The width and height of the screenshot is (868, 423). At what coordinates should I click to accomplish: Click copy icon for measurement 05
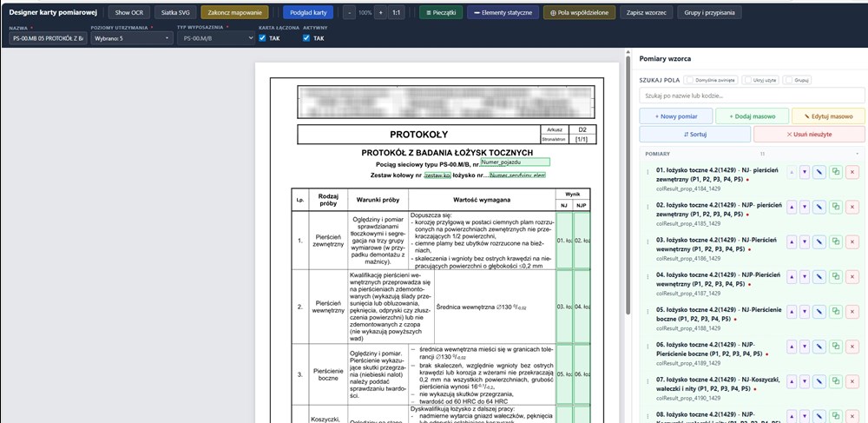pyautogui.click(x=836, y=314)
